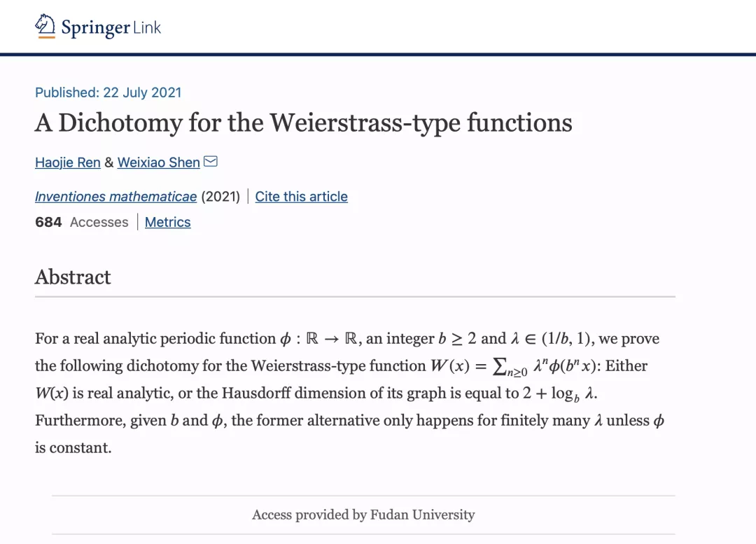Open author Haojie Ren's link
The height and width of the screenshot is (544, 756).
click(68, 162)
